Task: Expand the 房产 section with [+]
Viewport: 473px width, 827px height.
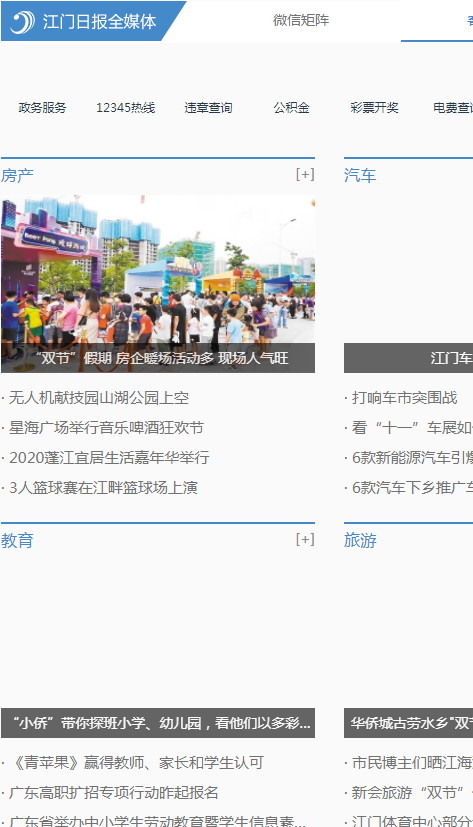Action: 305,174
